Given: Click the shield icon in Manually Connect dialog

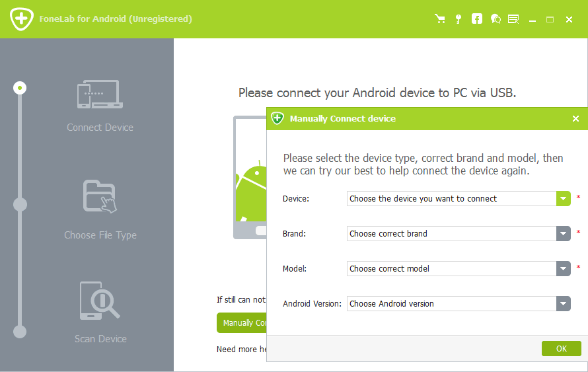Looking at the screenshot, I should [277, 118].
